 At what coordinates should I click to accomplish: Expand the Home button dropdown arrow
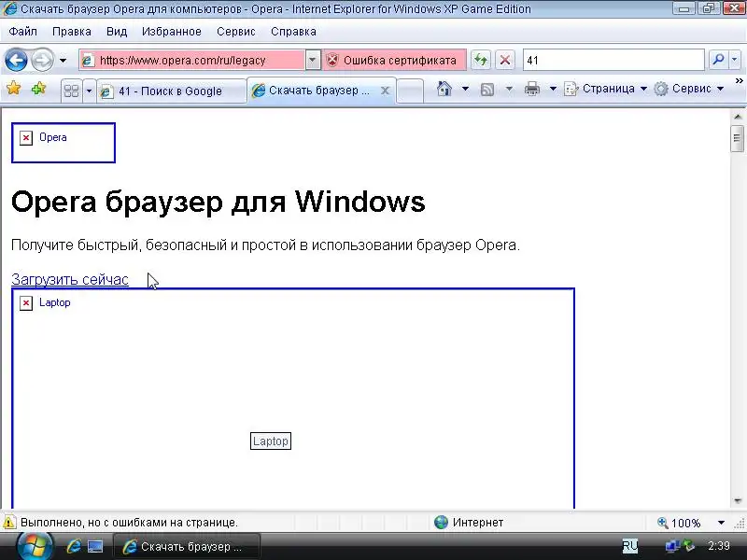click(465, 89)
